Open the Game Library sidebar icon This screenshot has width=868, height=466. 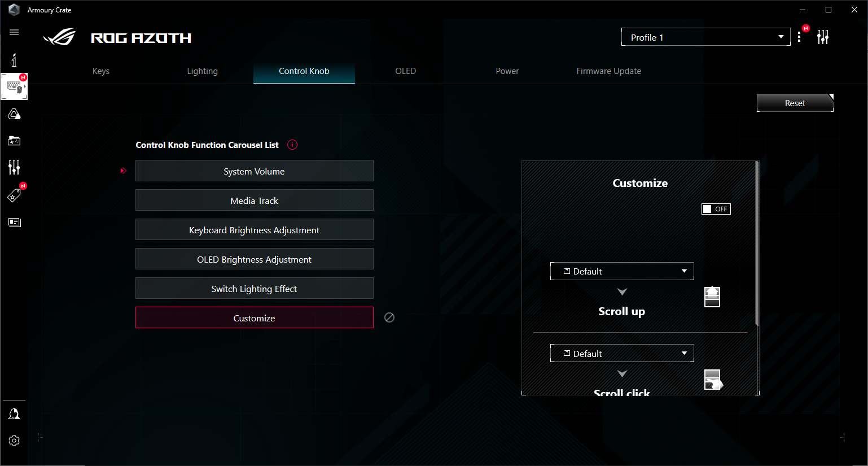coord(14,141)
